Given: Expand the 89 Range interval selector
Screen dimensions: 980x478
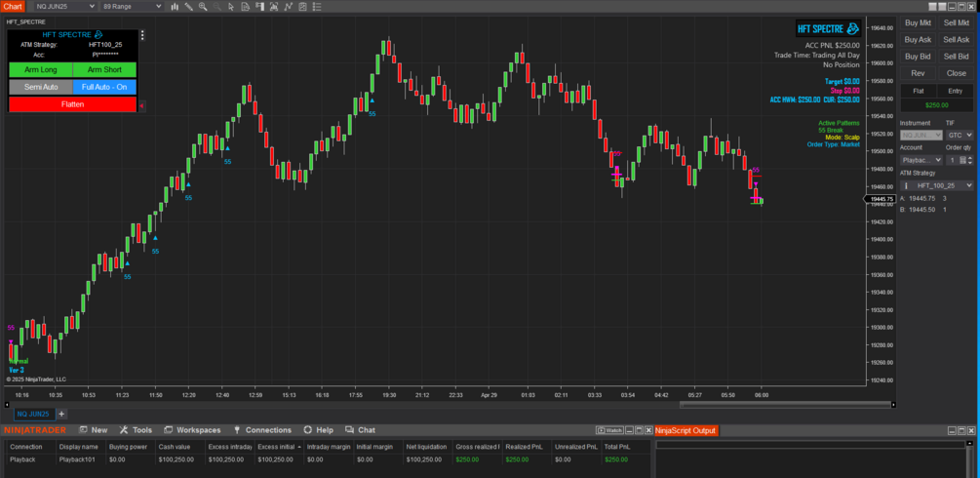Looking at the screenshot, I should 132,6.
